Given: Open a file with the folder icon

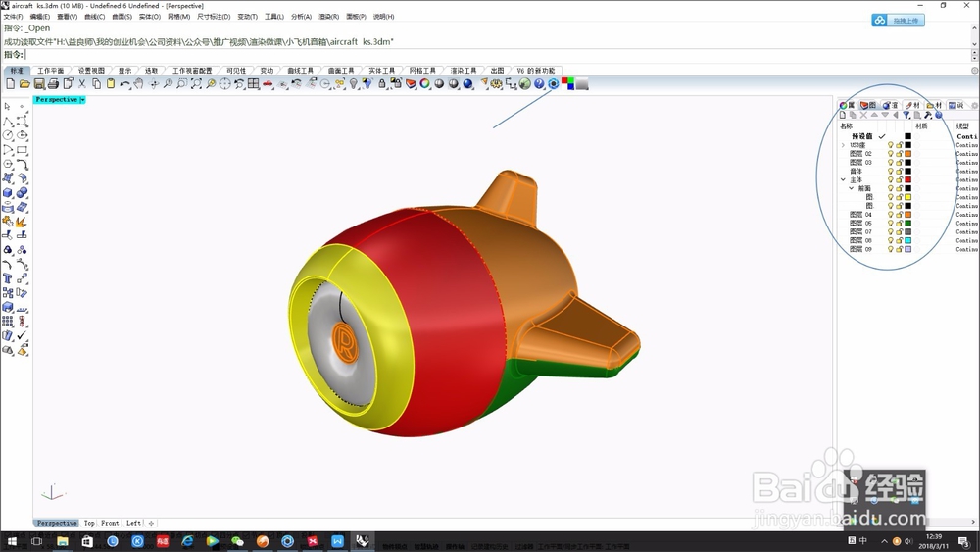Looking at the screenshot, I should click(24, 83).
